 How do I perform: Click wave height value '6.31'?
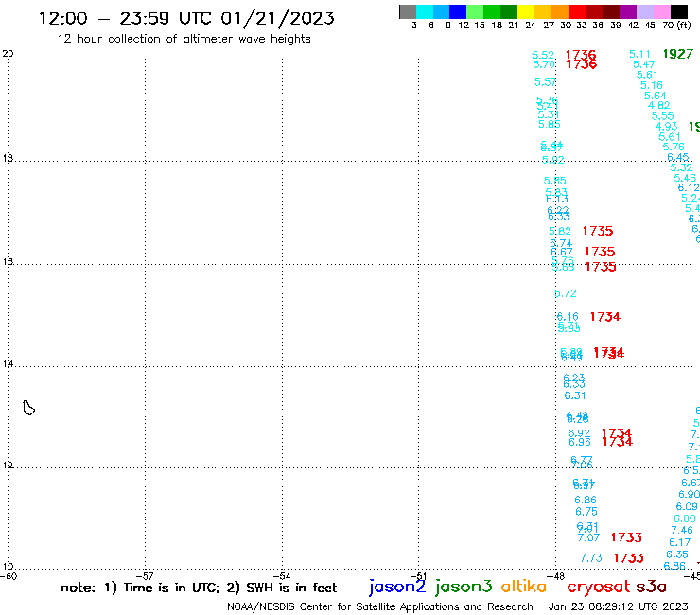(575, 395)
